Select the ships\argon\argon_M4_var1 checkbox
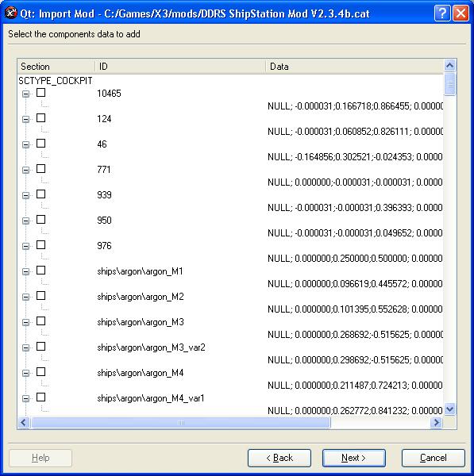 [40, 397]
